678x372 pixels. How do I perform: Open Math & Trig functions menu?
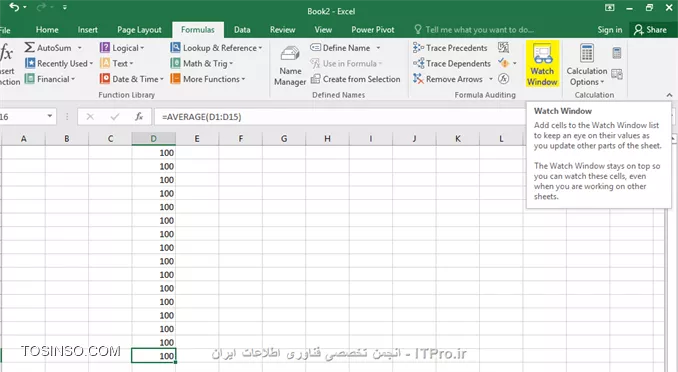point(201,64)
